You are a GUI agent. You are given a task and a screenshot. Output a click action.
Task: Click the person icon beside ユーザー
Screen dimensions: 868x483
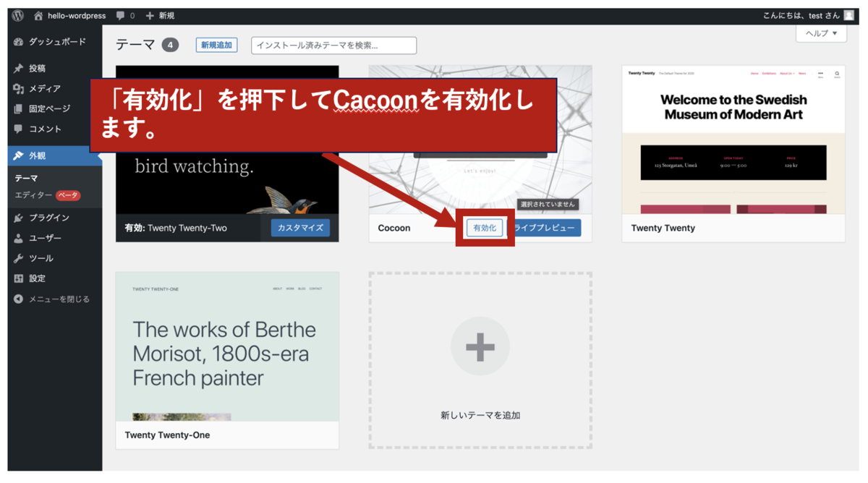19,238
